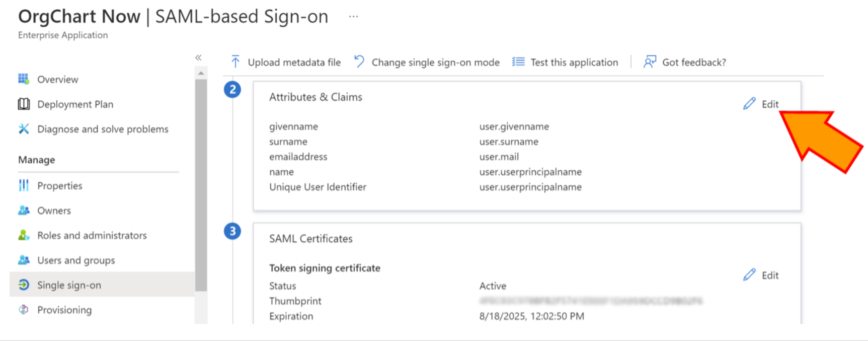Click the Got feedback person icon
The width and height of the screenshot is (868, 341).
(650, 61)
